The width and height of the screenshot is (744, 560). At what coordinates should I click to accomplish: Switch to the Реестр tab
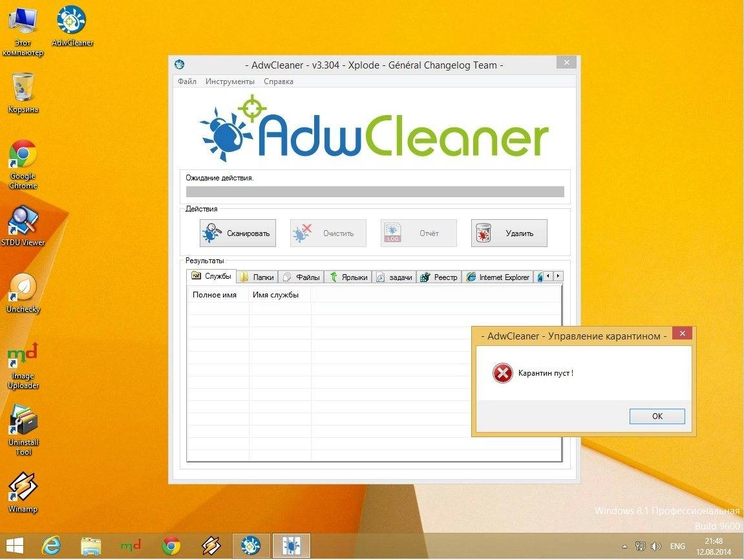click(x=439, y=277)
